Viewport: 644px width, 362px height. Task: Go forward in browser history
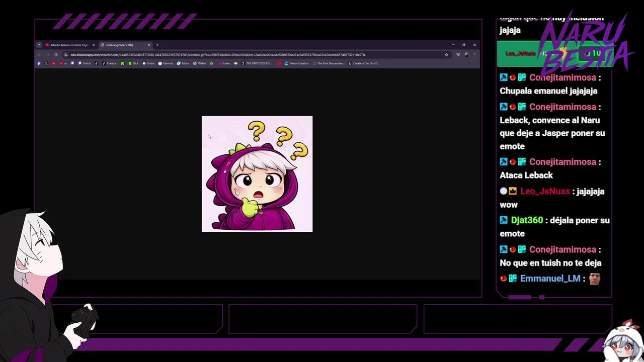[x=47, y=55]
